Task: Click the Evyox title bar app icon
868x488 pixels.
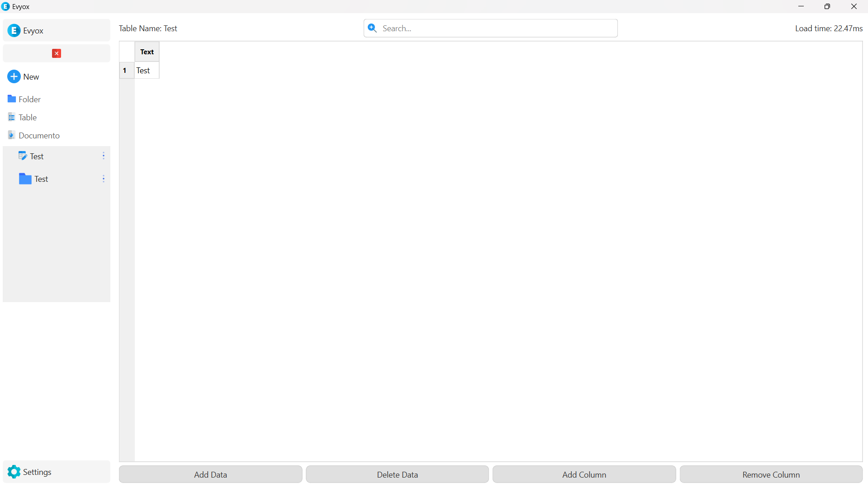Action: coord(6,6)
